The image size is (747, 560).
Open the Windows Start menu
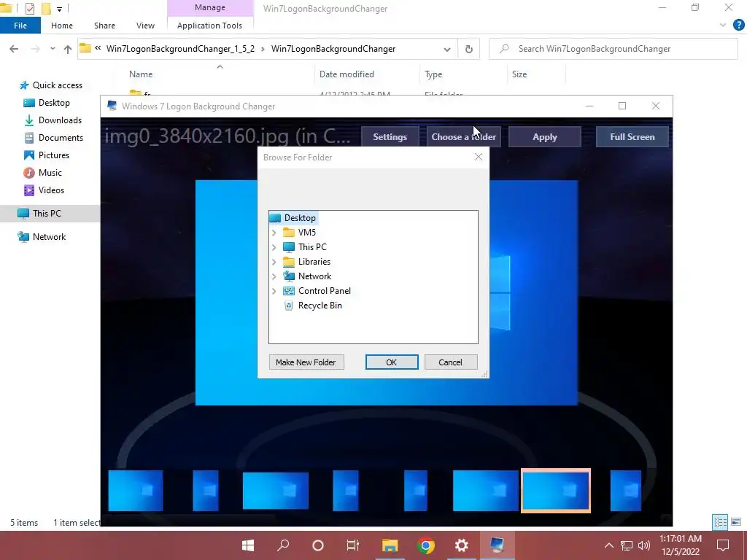click(248, 545)
